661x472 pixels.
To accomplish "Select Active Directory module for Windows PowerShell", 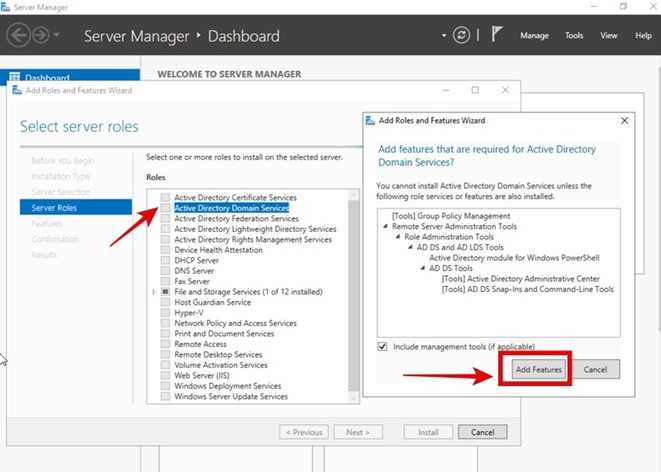I will pos(514,257).
